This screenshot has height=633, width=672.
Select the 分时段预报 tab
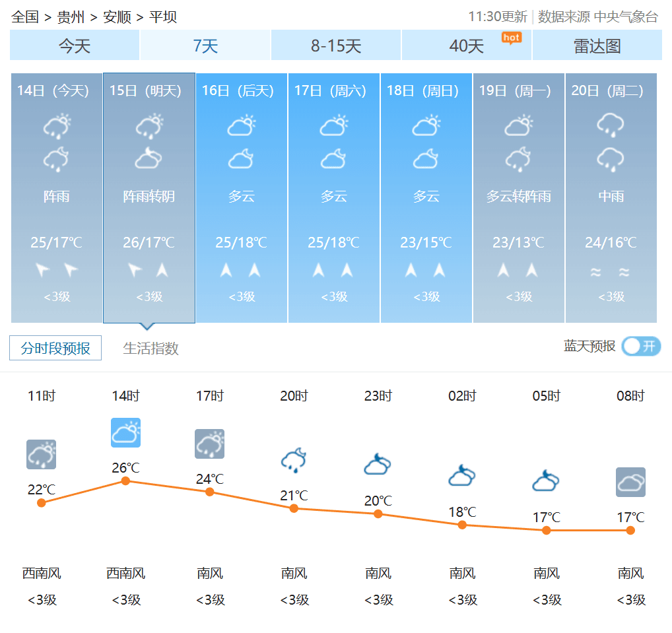55,348
